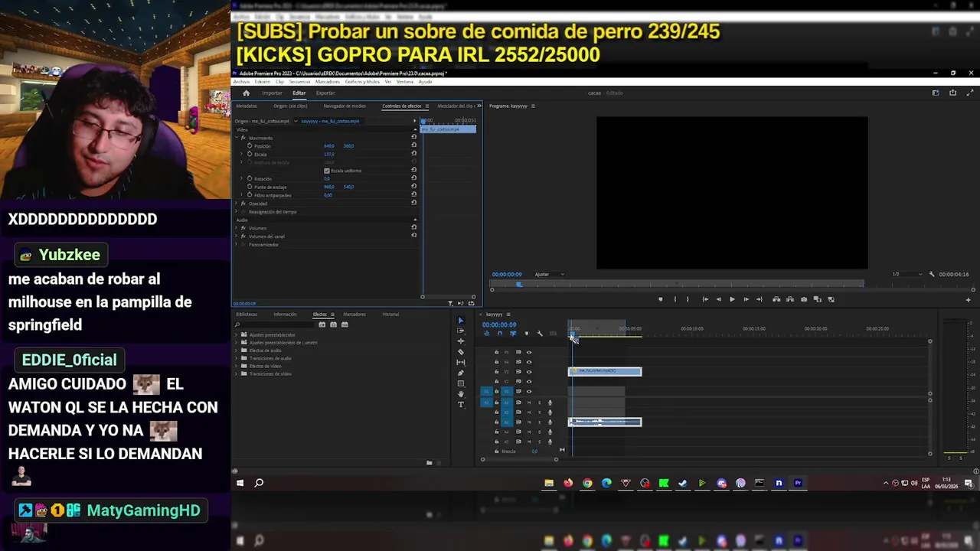Expand the Efectos de audio folder
Image resolution: width=980 pixels, height=551 pixels.
point(237,350)
